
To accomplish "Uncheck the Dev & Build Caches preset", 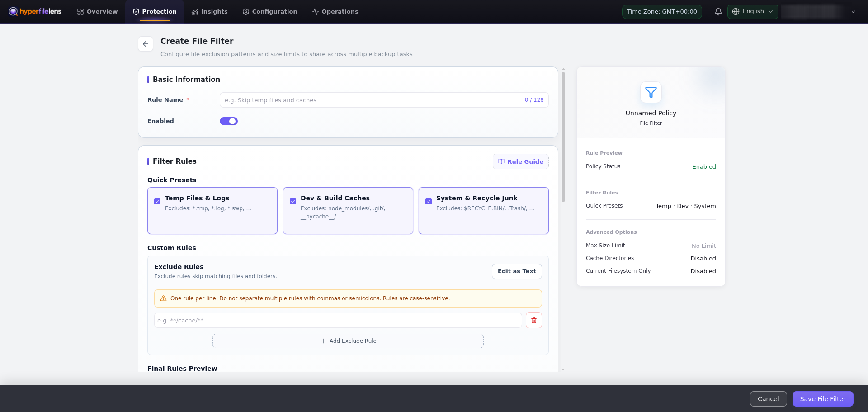I will coord(293,201).
